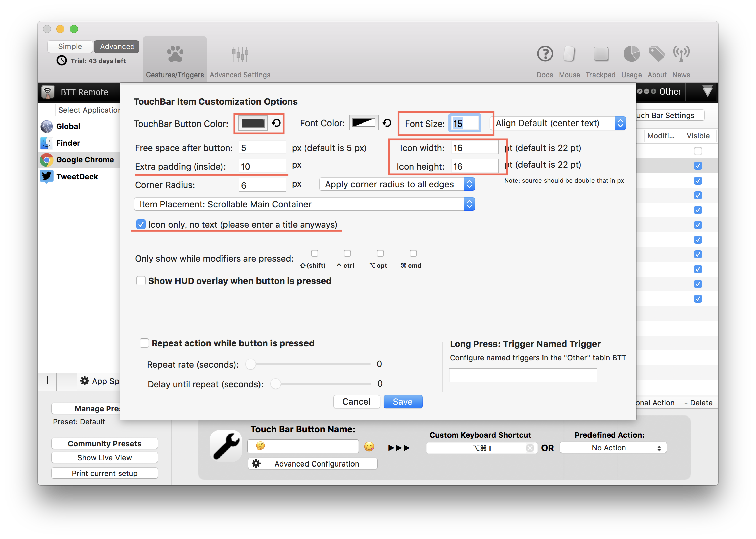
Task: Open the Mouse settings icon
Action: [x=569, y=54]
